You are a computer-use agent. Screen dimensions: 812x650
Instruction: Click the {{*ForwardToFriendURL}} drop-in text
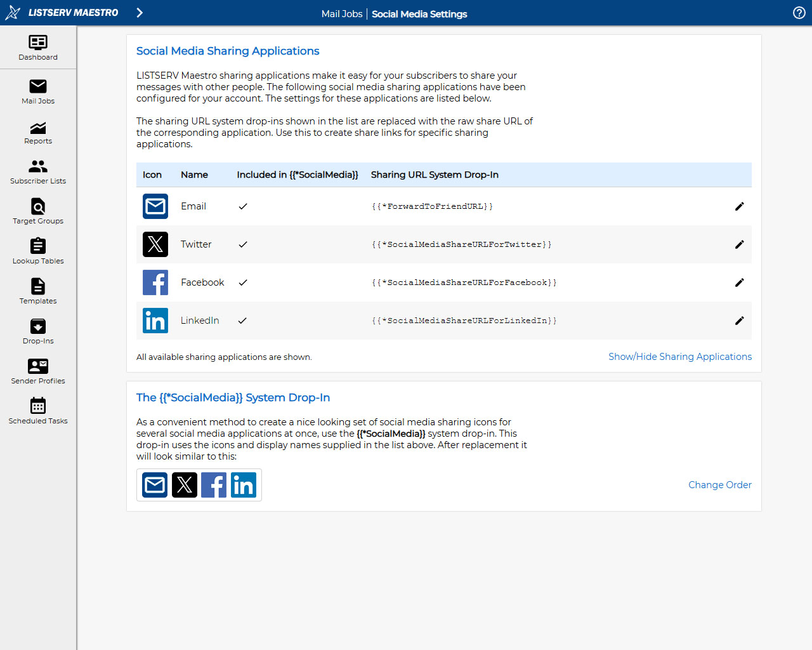pos(432,206)
